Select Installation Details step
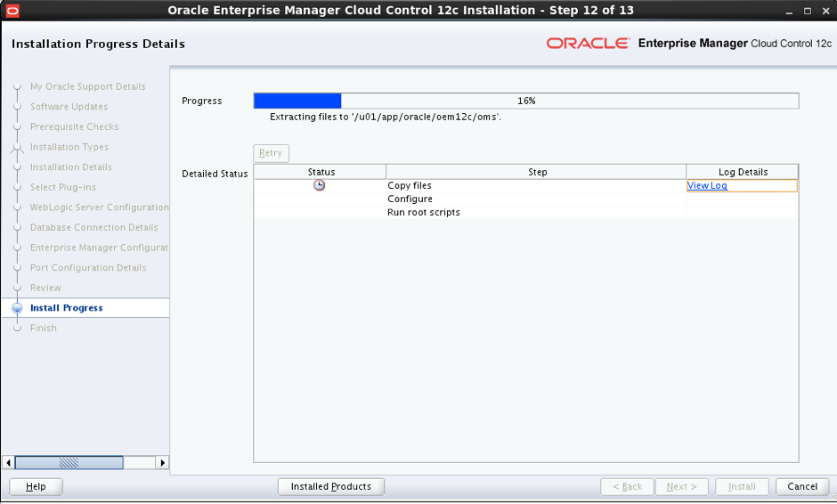The width and height of the screenshot is (837, 504). click(x=71, y=167)
